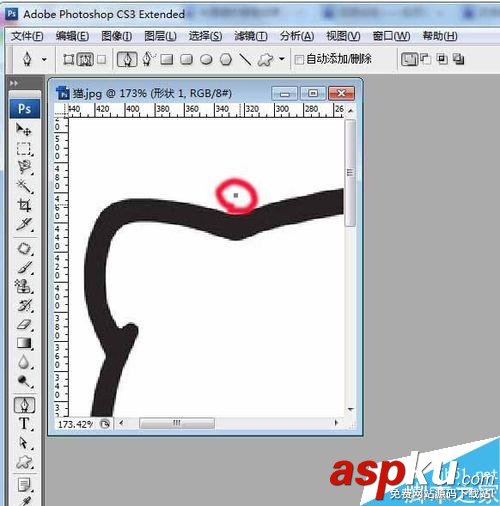Screen dimensions: 500x506
Task: Select the Eraser tool
Action: [24, 324]
